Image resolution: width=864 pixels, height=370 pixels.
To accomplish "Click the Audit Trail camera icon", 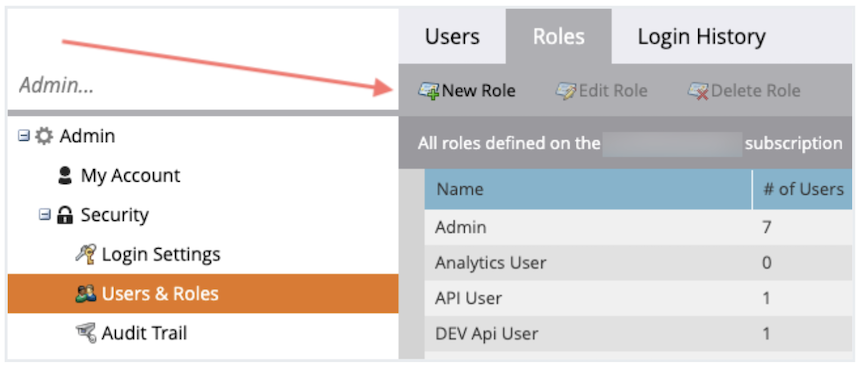I will 85,333.
